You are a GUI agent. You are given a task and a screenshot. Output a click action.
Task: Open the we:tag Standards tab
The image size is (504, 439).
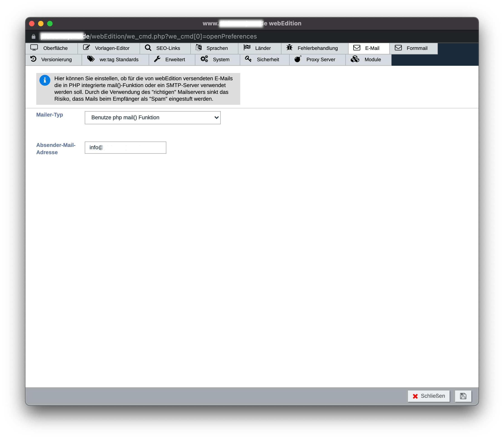(x=115, y=60)
